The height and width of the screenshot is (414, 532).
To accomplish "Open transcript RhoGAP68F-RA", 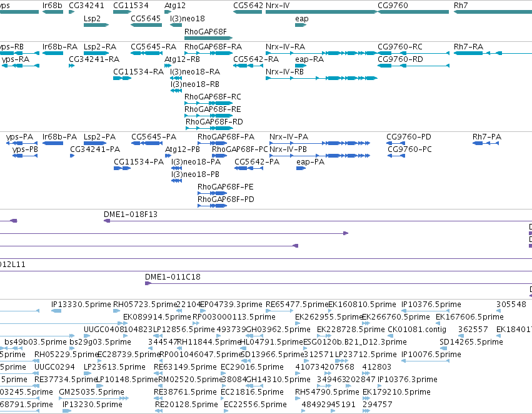I will pos(213,47).
